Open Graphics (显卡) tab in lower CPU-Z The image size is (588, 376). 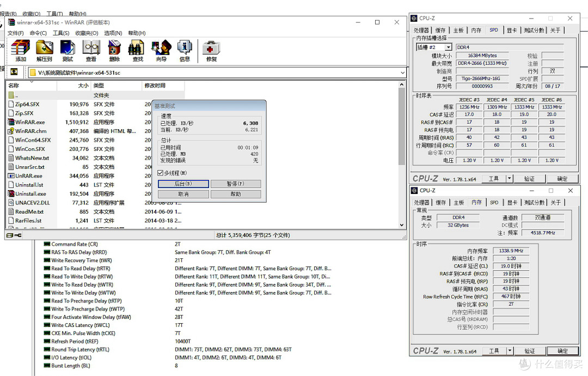point(512,203)
